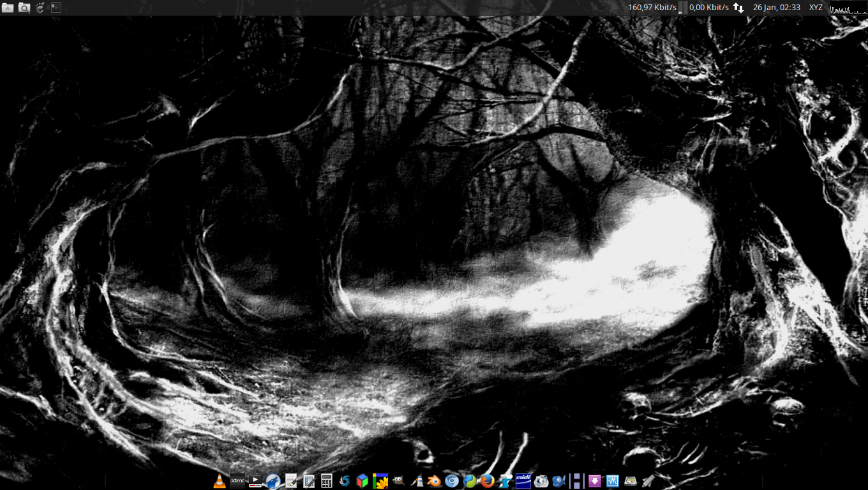Screen dimensions: 868x490
Task: Launch VLC media player from the dock
Action: [x=220, y=481]
